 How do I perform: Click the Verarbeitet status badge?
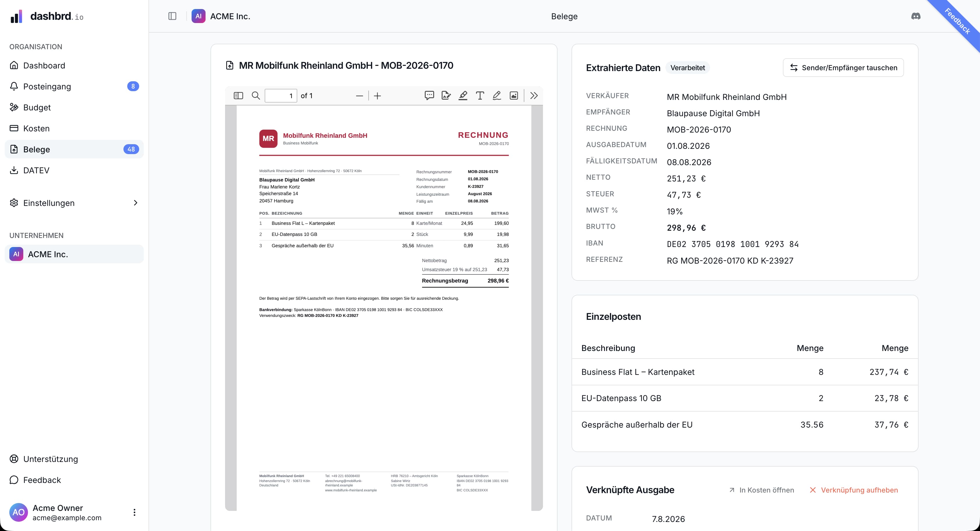tap(687, 68)
